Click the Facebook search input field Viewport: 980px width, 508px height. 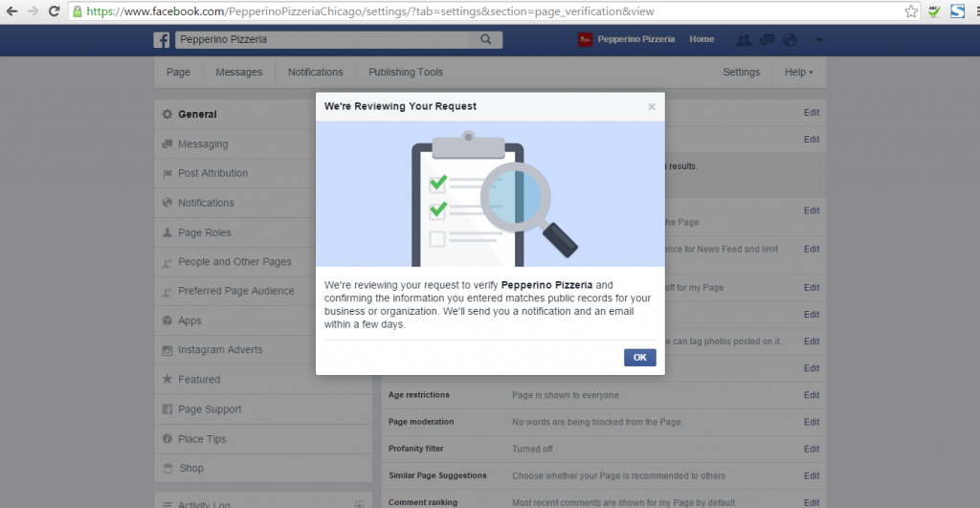(x=322, y=39)
